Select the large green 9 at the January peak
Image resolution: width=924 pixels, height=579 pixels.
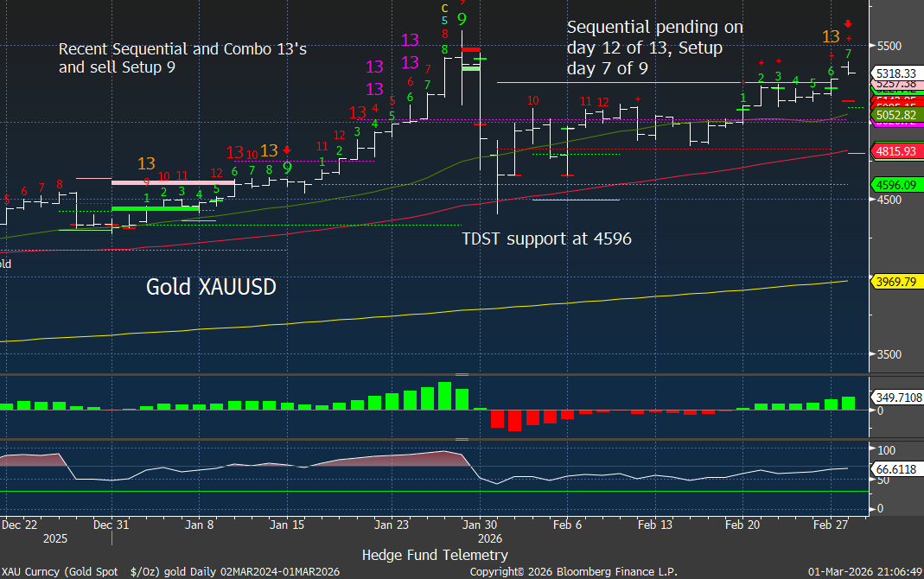[462, 18]
